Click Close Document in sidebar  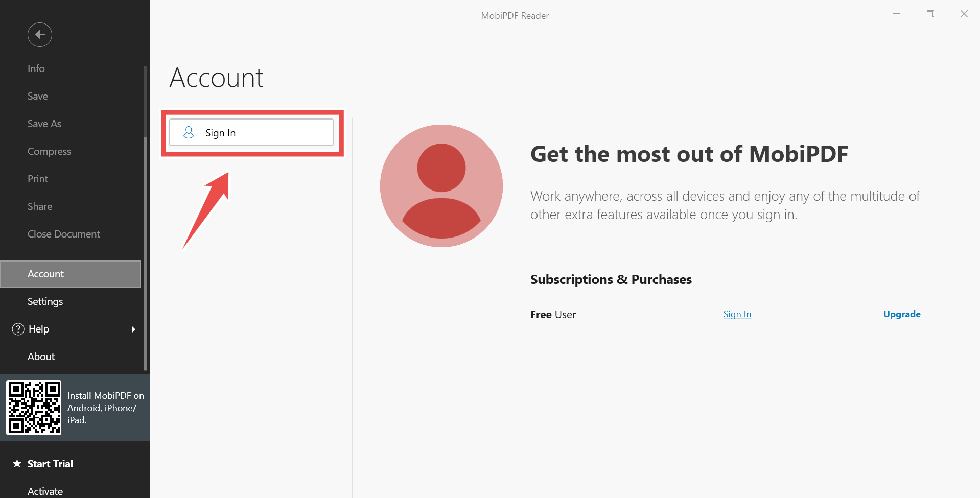64,234
